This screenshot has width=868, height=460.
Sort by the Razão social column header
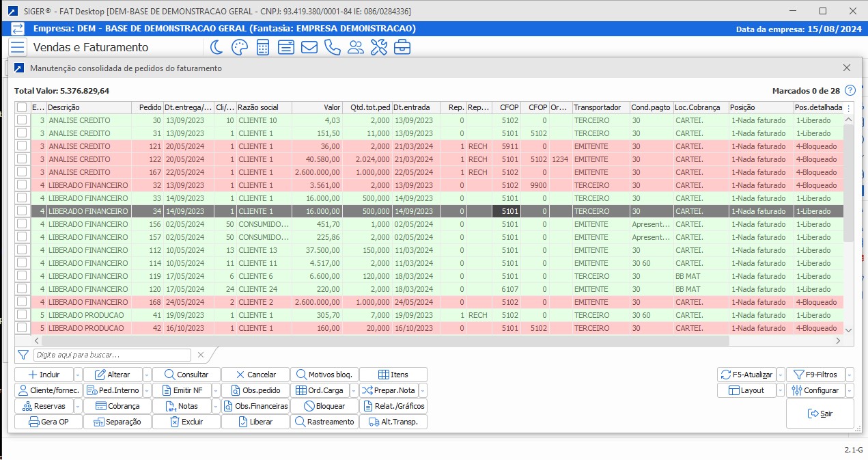coord(263,107)
